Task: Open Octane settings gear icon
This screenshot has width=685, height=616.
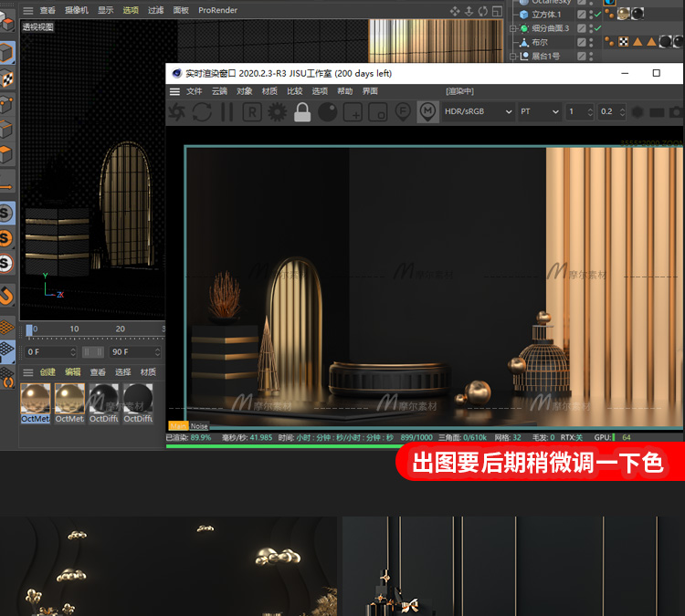Action: pyautogui.click(x=277, y=112)
